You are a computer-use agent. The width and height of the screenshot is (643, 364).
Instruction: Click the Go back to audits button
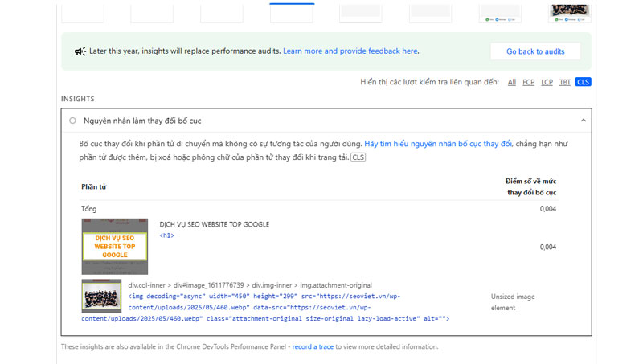click(535, 51)
